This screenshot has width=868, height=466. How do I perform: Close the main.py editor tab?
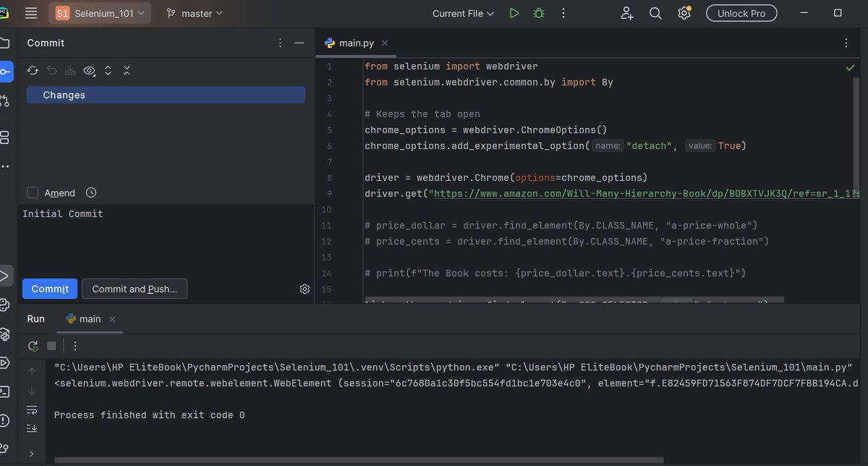click(385, 43)
